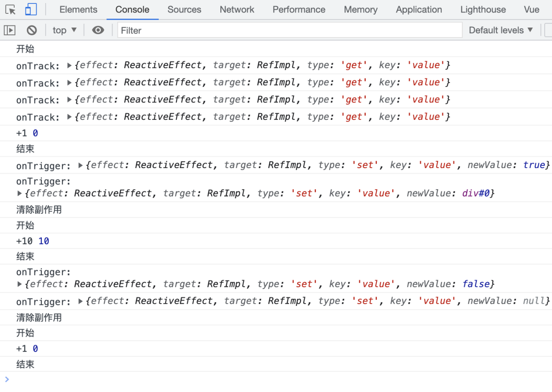
Task: Clear the console with the ban icon
Action: 31,30
